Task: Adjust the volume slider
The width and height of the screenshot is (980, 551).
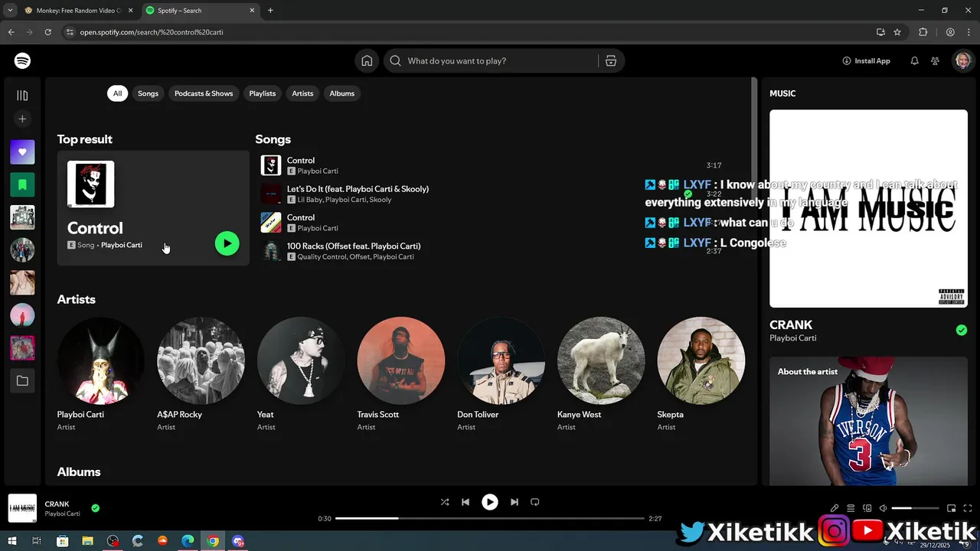Action: [915, 508]
